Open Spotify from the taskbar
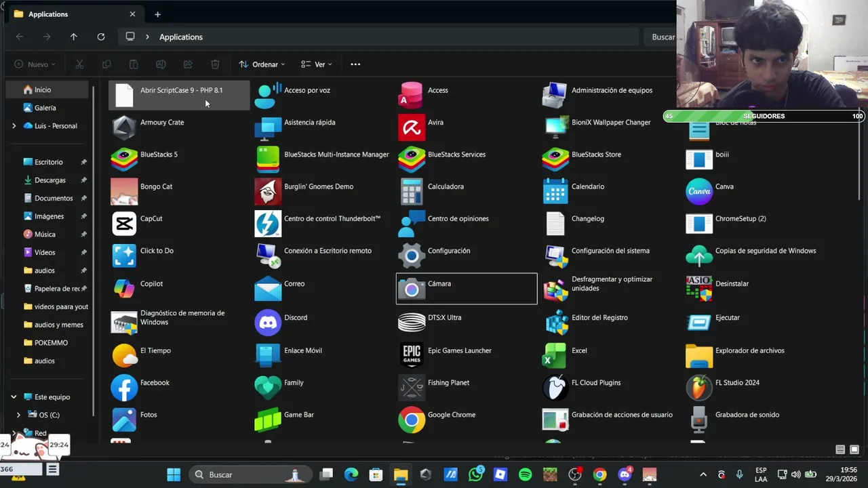Image resolution: width=868 pixels, height=488 pixels. 526,474
